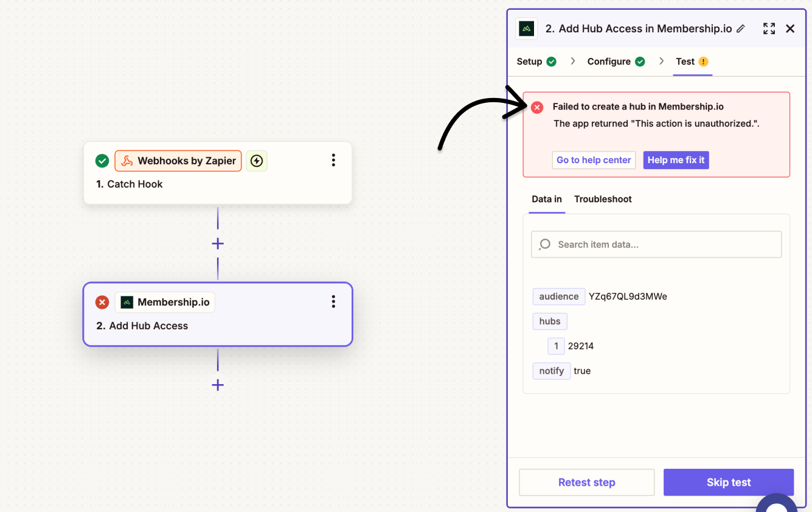The image size is (812, 512).
Task: Open the Troubleshoot tab
Action: [603, 199]
